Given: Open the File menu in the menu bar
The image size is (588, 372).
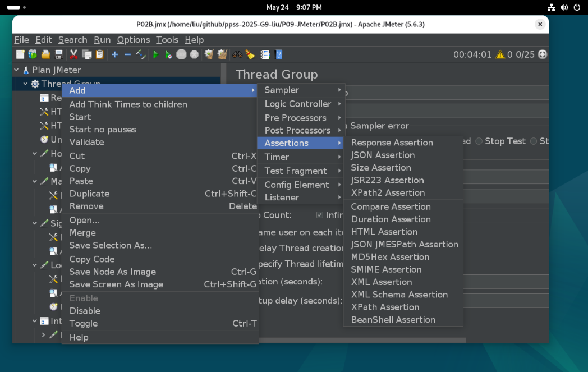Looking at the screenshot, I should [x=22, y=40].
